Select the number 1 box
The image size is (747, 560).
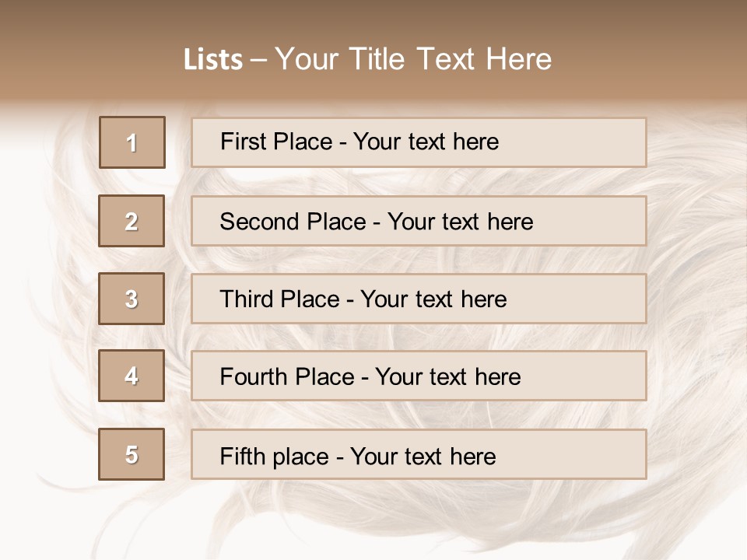click(x=132, y=142)
